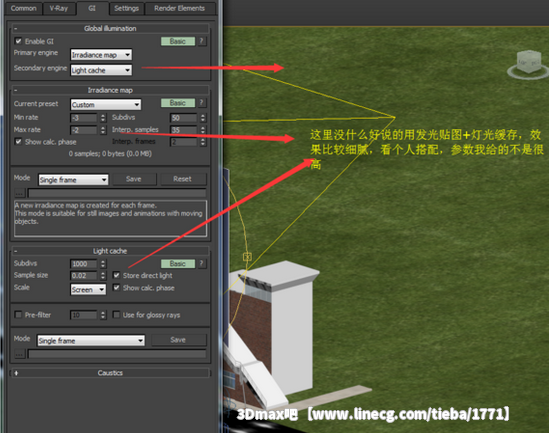Browse light cache file with ellipsis button

[19, 354]
